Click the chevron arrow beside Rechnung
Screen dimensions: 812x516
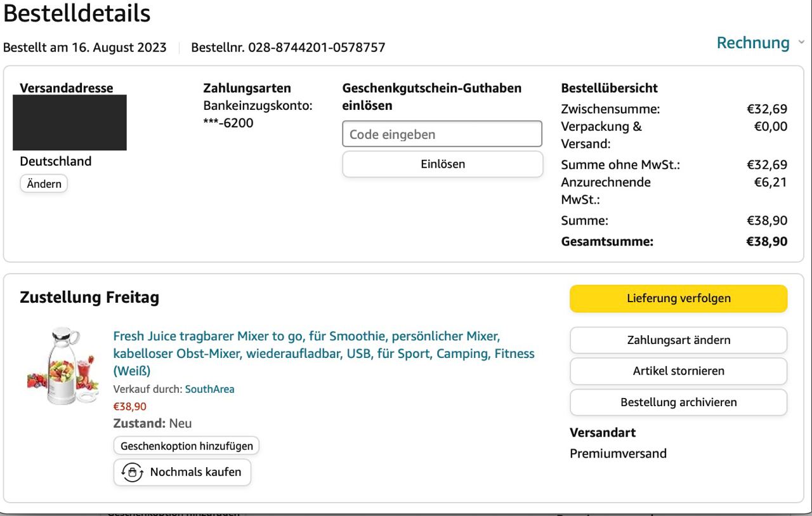(801, 43)
